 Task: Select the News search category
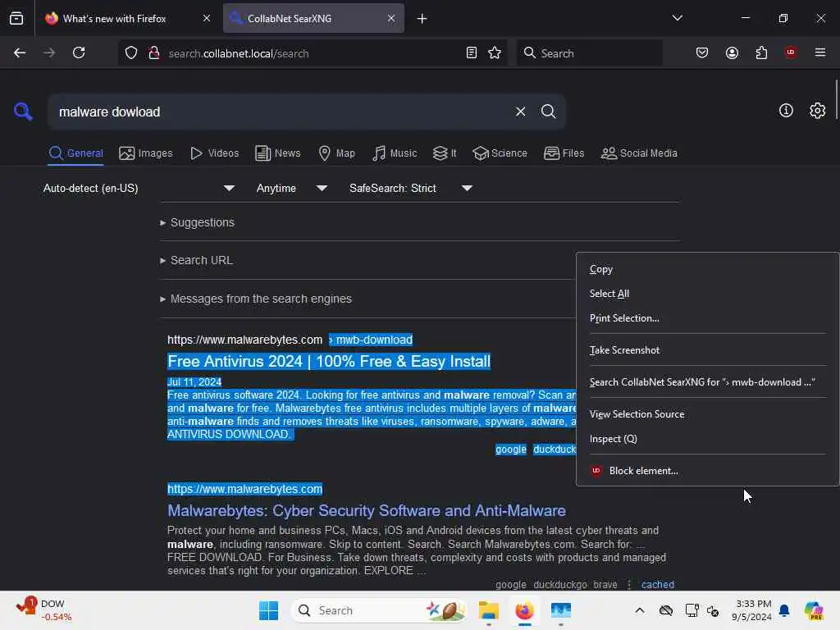click(277, 153)
